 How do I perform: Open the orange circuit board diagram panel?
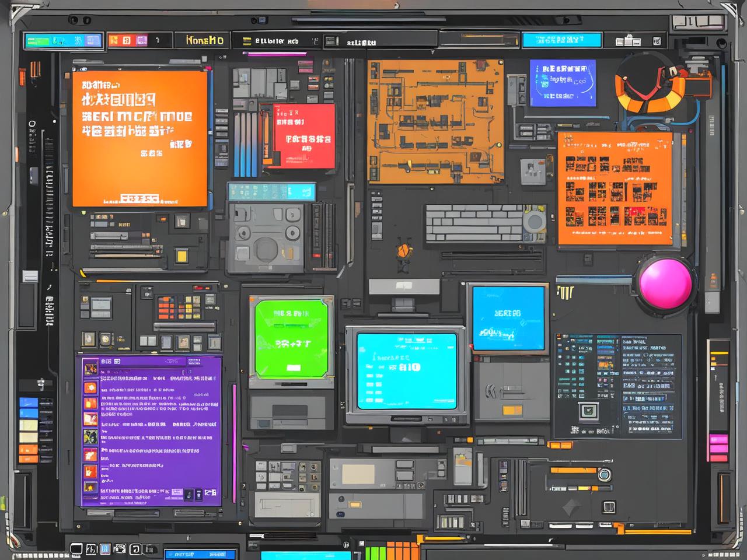(x=435, y=121)
